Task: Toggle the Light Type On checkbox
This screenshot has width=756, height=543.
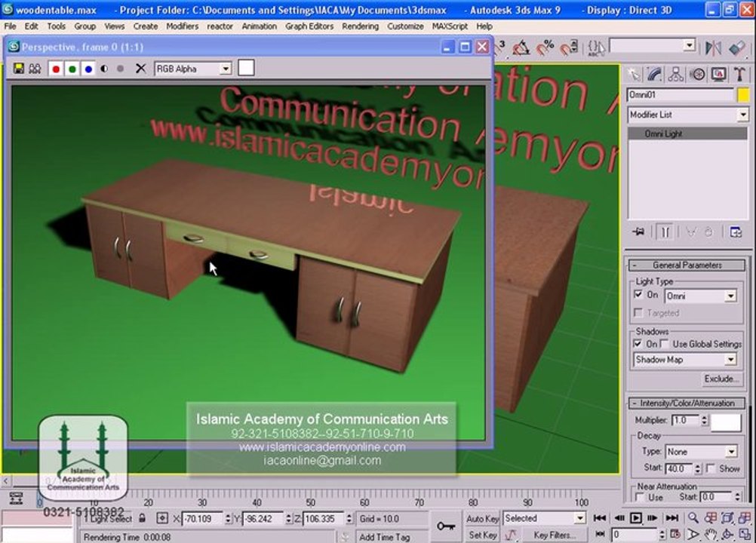Action: (638, 294)
